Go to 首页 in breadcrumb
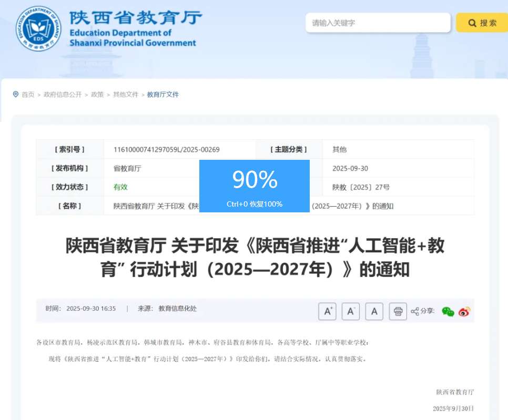508x420 pixels. click(x=28, y=95)
